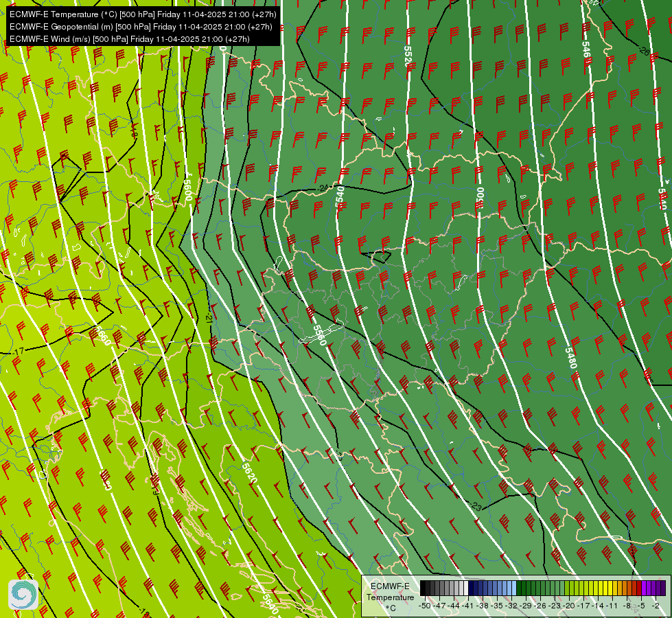Viewport: 672px width, 618px height.
Task: Click the 5600 geopotential contour label
Action: [187, 190]
